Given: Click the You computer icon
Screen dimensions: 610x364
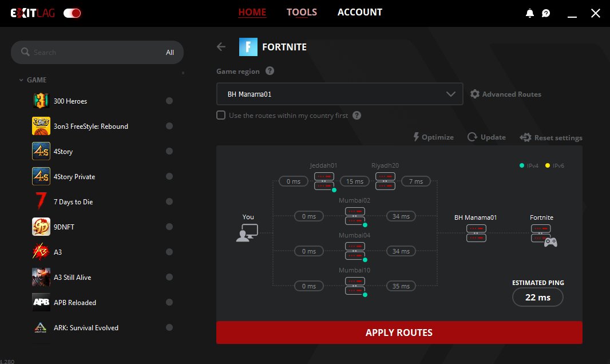Looking at the screenshot, I should click(x=247, y=232).
